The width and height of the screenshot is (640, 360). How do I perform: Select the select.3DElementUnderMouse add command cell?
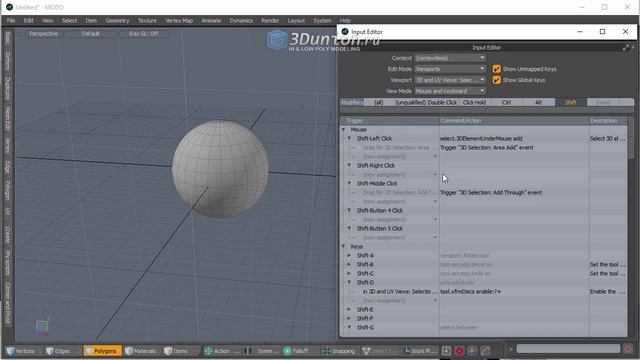click(x=514, y=139)
